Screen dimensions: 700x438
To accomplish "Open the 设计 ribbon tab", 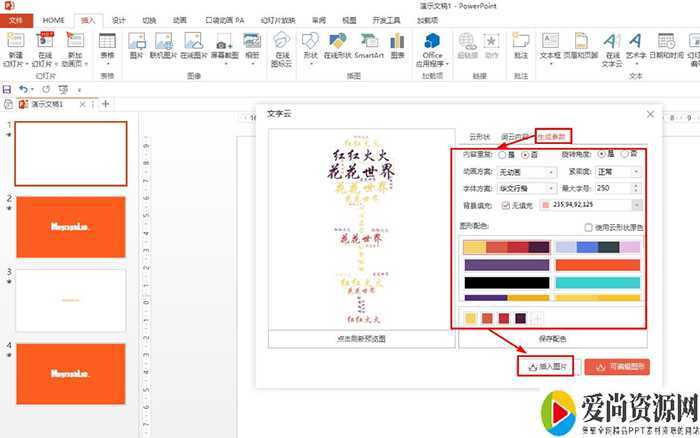I will [x=119, y=19].
